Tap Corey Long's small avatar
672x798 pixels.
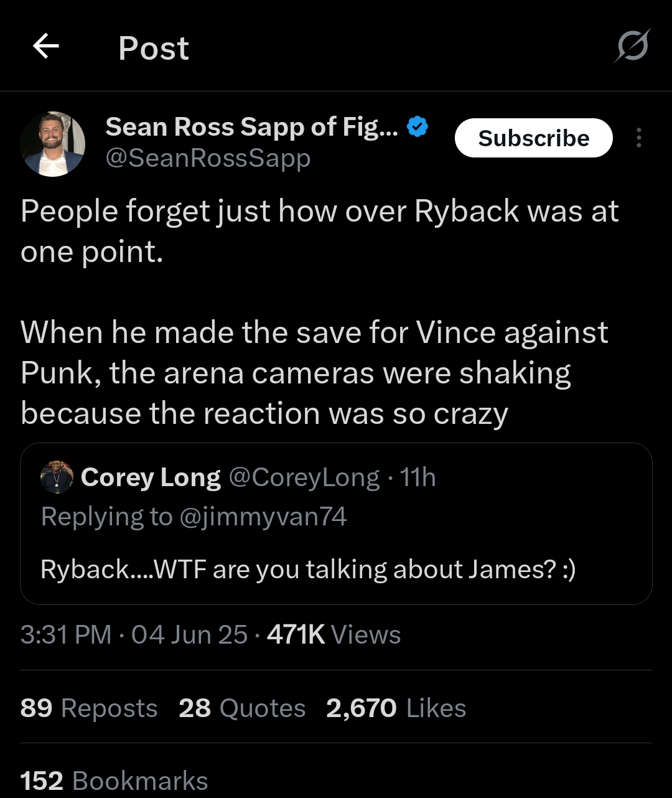57,478
